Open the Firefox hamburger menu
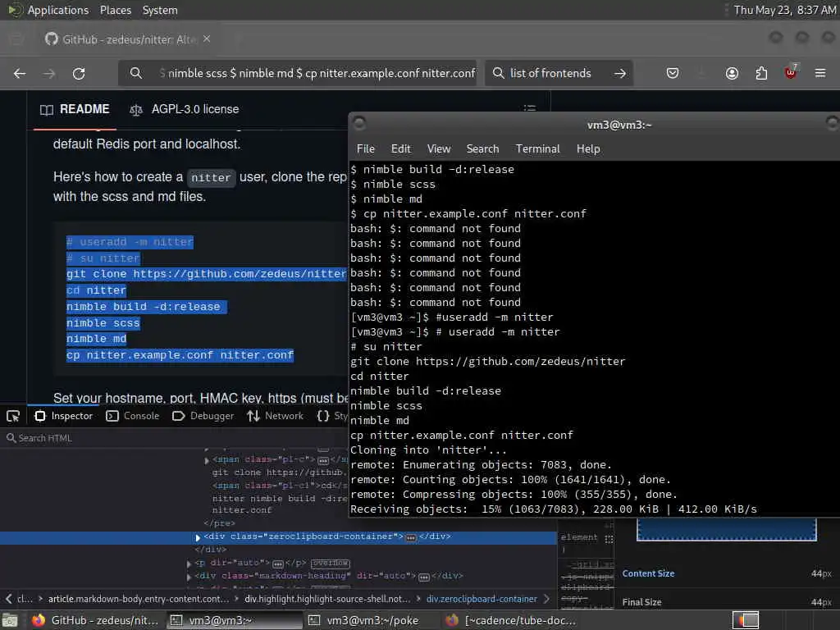Screen dimensions: 840x630 (820, 73)
